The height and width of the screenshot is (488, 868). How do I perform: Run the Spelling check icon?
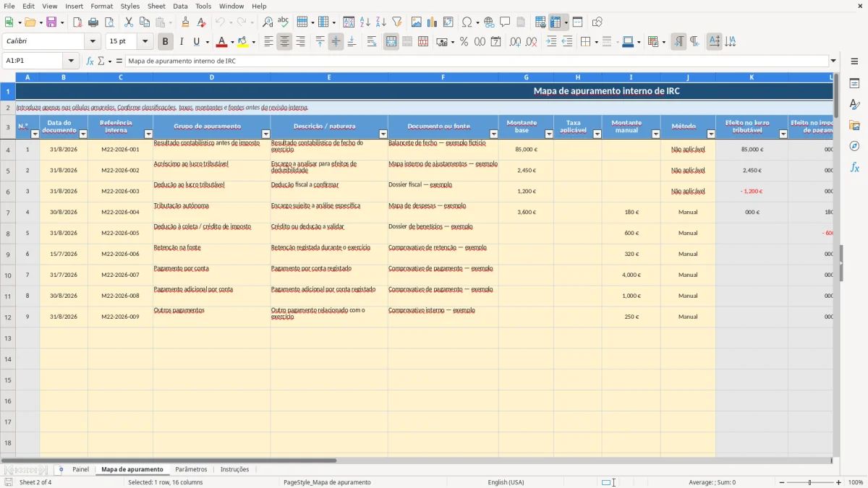283,22
